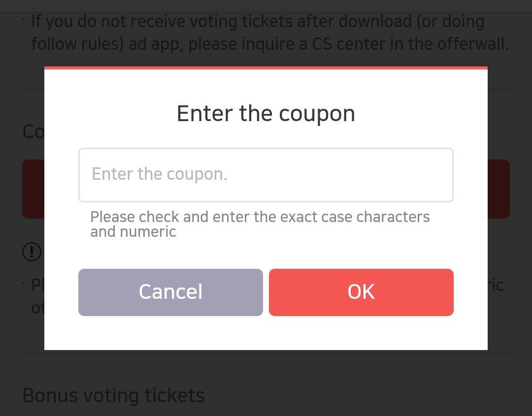Click the divider above Bonus voting tickets

tap(266, 353)
